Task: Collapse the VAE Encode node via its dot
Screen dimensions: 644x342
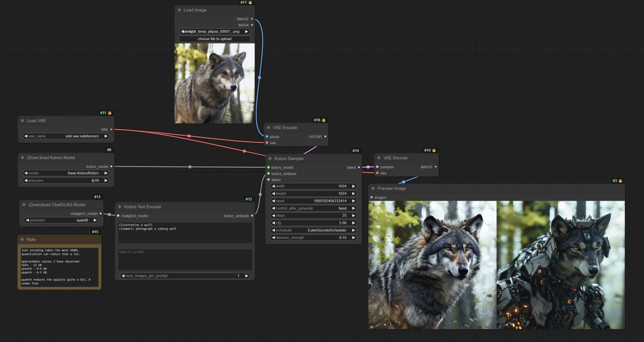Action: [x=269, y=128]
